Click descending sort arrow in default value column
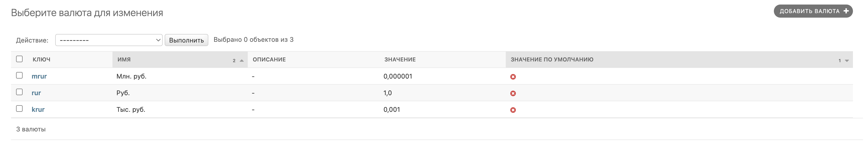Image resolution: width=868 pixels, height=142 pixels. tap(846, 61)
